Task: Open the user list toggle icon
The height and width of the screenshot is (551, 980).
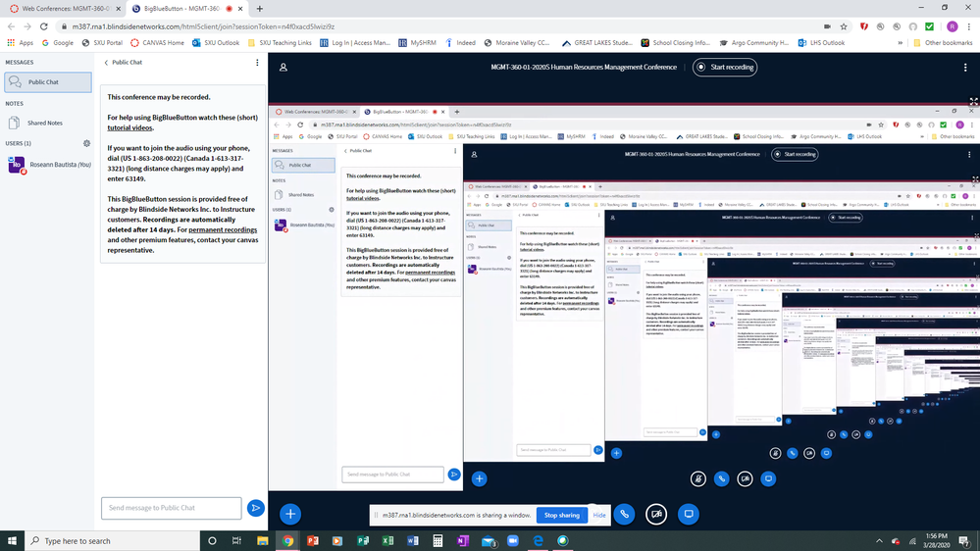Action: pyautogui.click(x=284, y=67)
